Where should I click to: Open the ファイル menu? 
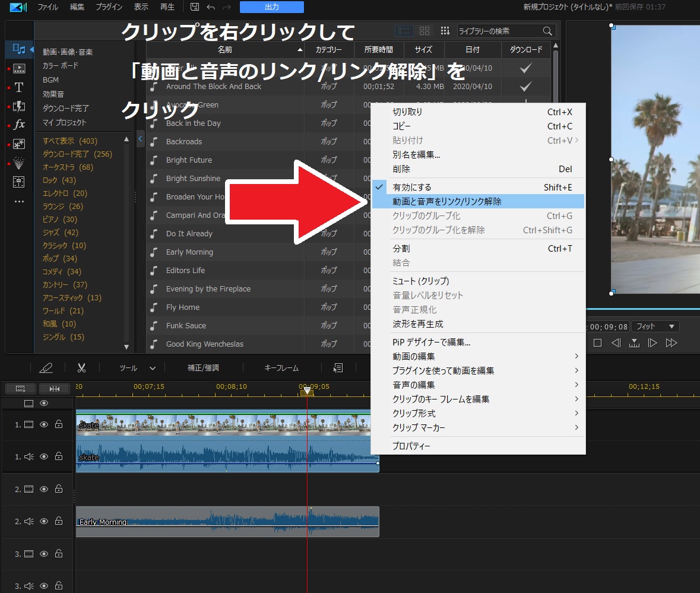[x=47, y=7]
